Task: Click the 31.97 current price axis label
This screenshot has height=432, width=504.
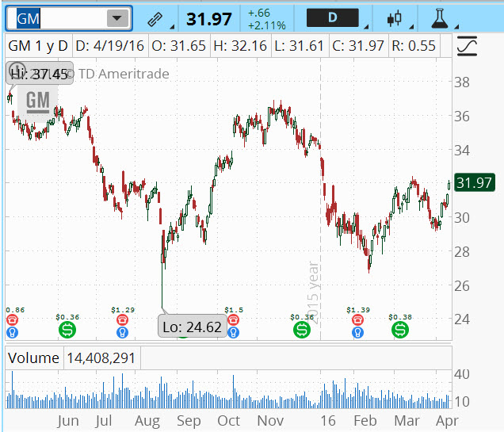Action: (475, 182)
